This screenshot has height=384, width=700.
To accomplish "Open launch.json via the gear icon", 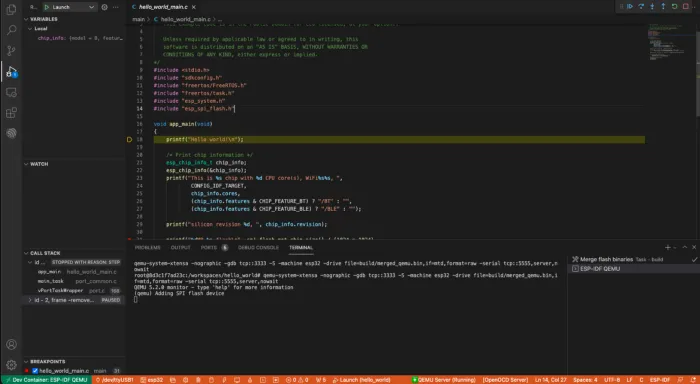I will 104,7.
